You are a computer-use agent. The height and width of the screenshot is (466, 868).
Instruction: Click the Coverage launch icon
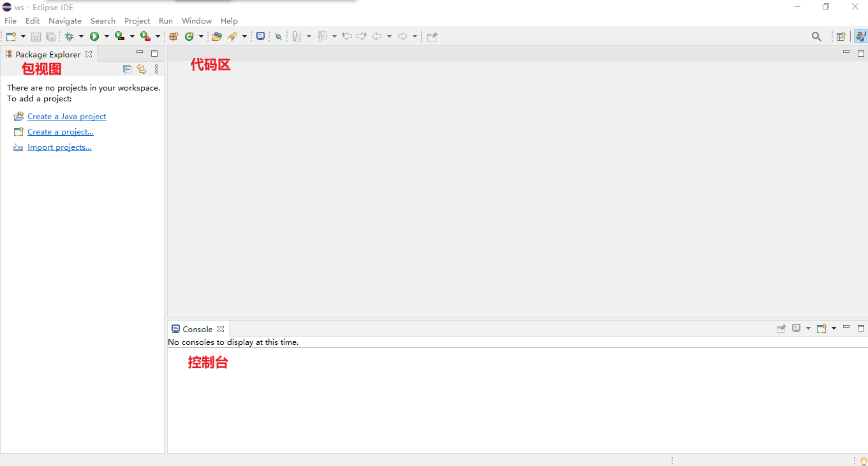(x=119, y=36)
